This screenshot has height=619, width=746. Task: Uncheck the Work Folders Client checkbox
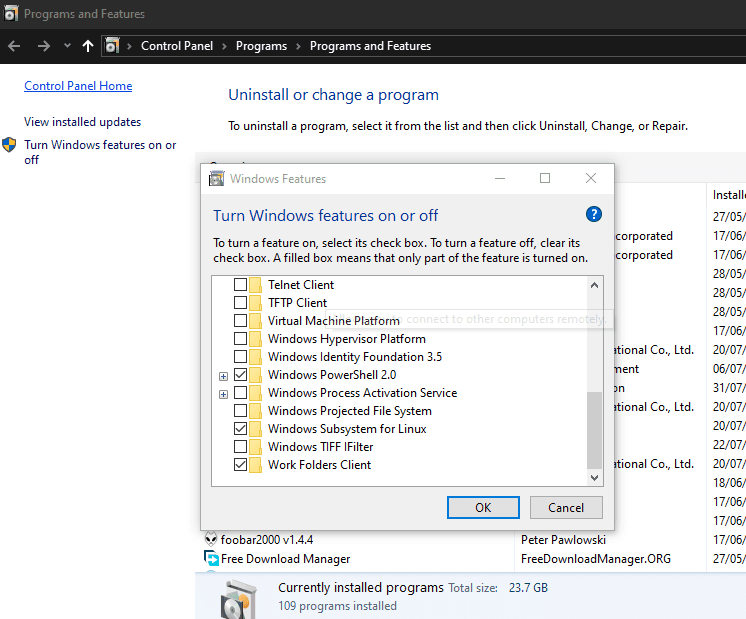pyautogui.click(x=240, y=465)
